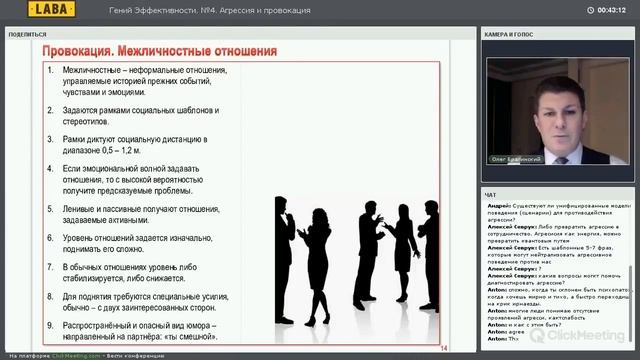Viewport: 640px width, 360px height.
Task: Click Anton's chat message 'agree'
Action: (506, 332)
